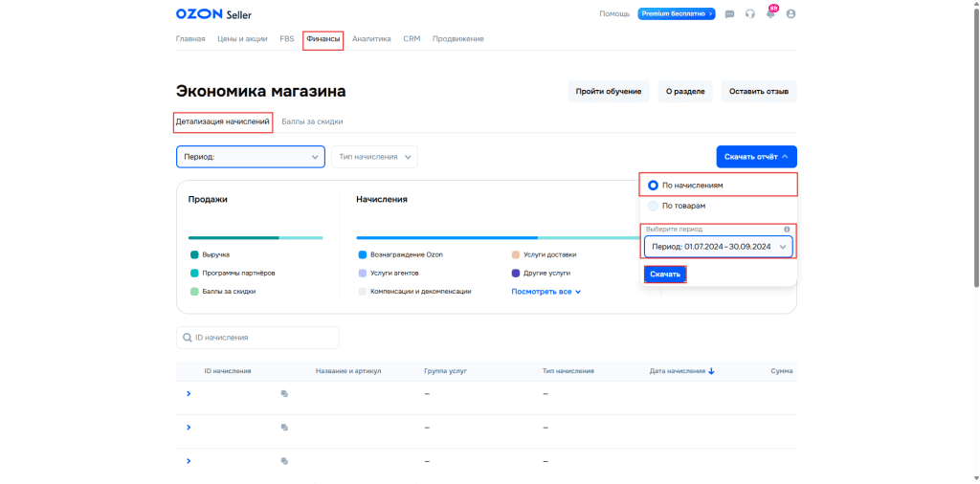Image resolution: width=980 pixels, height=484 pixels.
Task: Click the headset support icon
Action: coord(750,14)
